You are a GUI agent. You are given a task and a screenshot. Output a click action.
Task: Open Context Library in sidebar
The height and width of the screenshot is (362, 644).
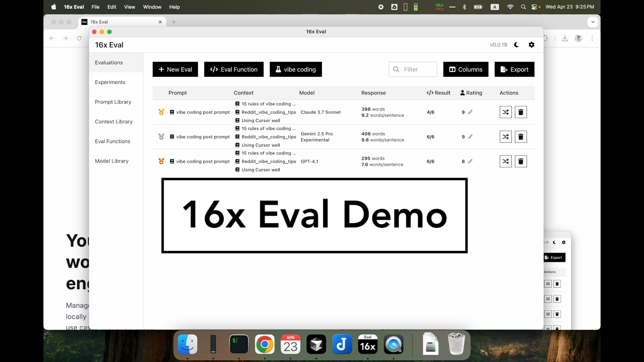[x=116, y=122]
